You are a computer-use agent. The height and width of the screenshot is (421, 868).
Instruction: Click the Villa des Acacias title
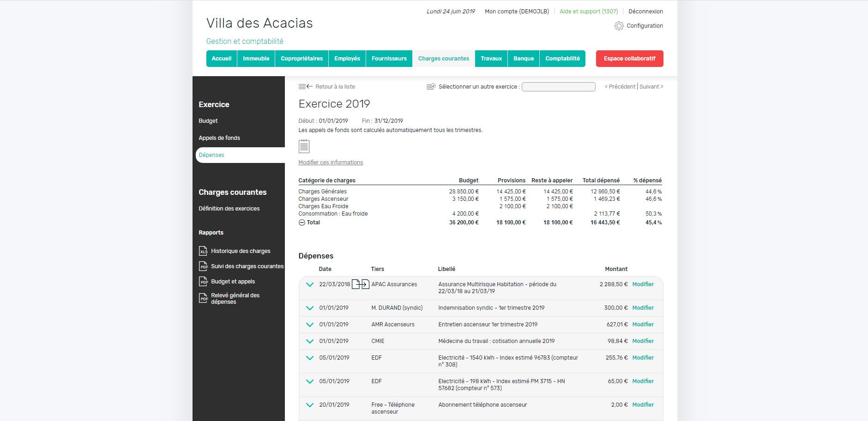(x=259, y=23)
